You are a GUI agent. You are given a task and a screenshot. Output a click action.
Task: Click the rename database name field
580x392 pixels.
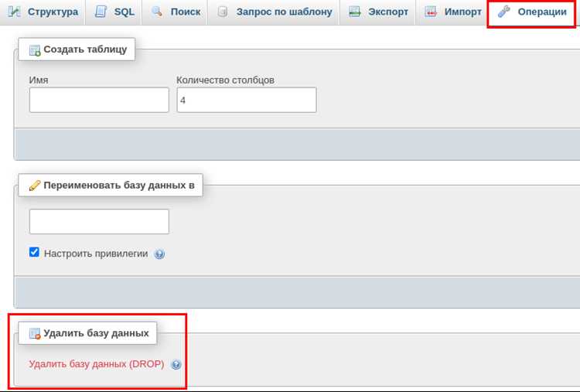pyautogui.click(x=99, y=222)
